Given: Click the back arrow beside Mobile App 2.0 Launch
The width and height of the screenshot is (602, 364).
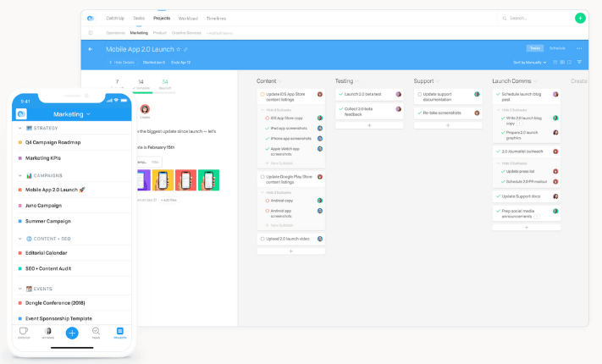Looking at the screenshot, I should pyautogui.click(x=91, y=49).
